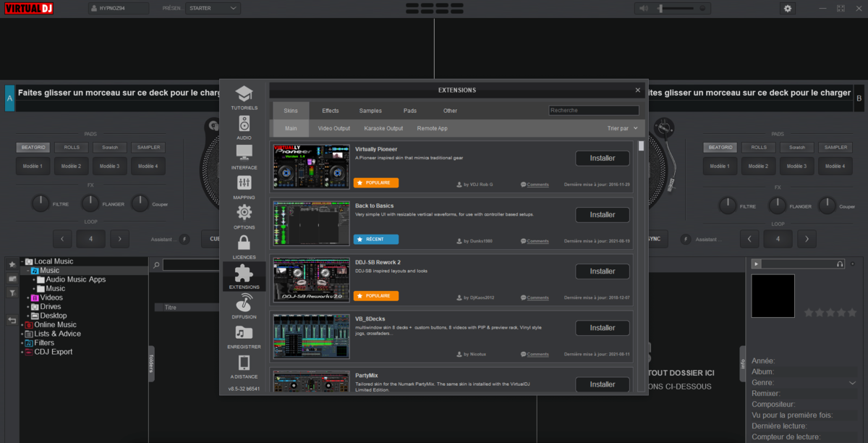The width and height of the screenshot is (868, 443).
Task: Open the Tutoriels section in settings sidebar
Action: point(244,98)
